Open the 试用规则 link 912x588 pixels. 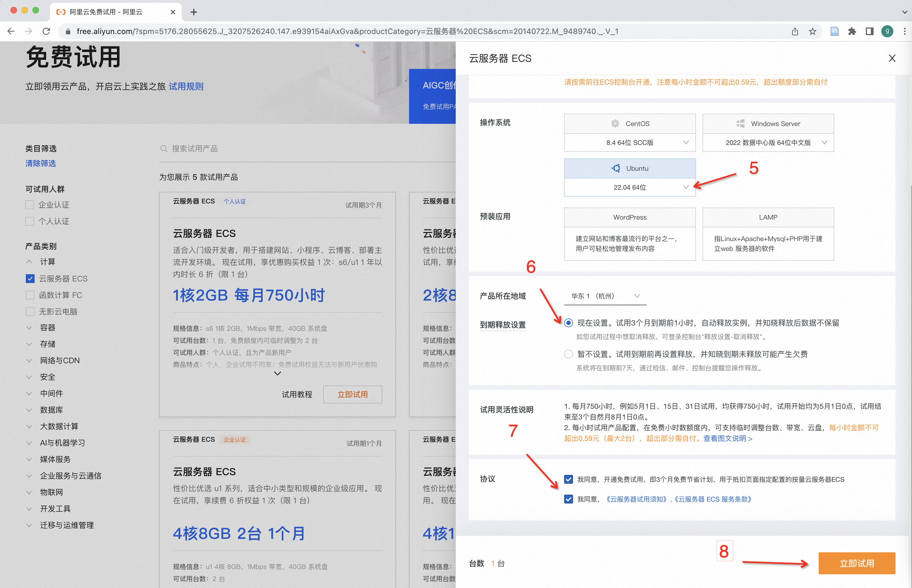coord(186,87)
